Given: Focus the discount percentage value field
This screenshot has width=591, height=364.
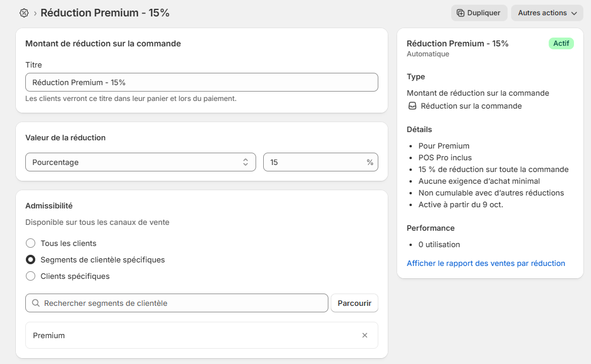Looking at the screenshot, I should 314,162.
